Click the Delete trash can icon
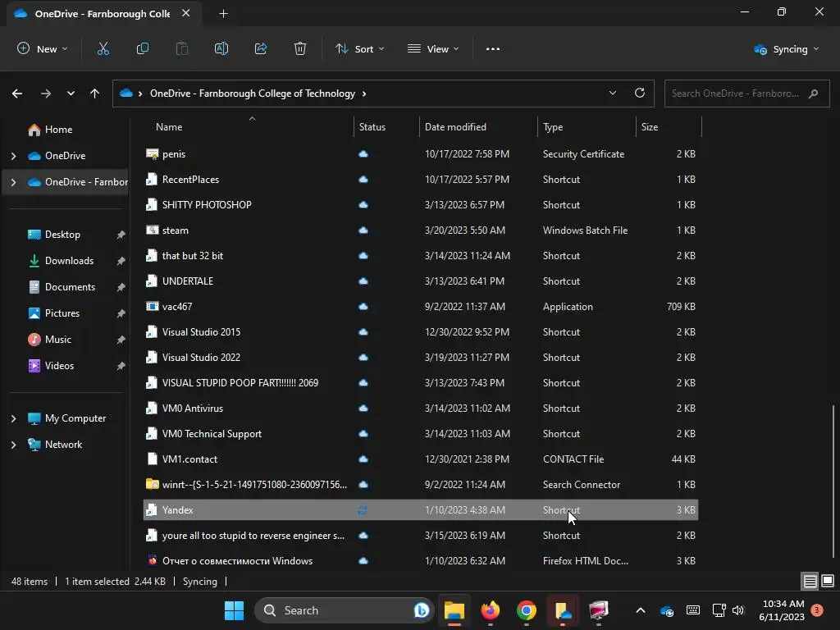Screen dimensions: 840x630 coord(300,48)
